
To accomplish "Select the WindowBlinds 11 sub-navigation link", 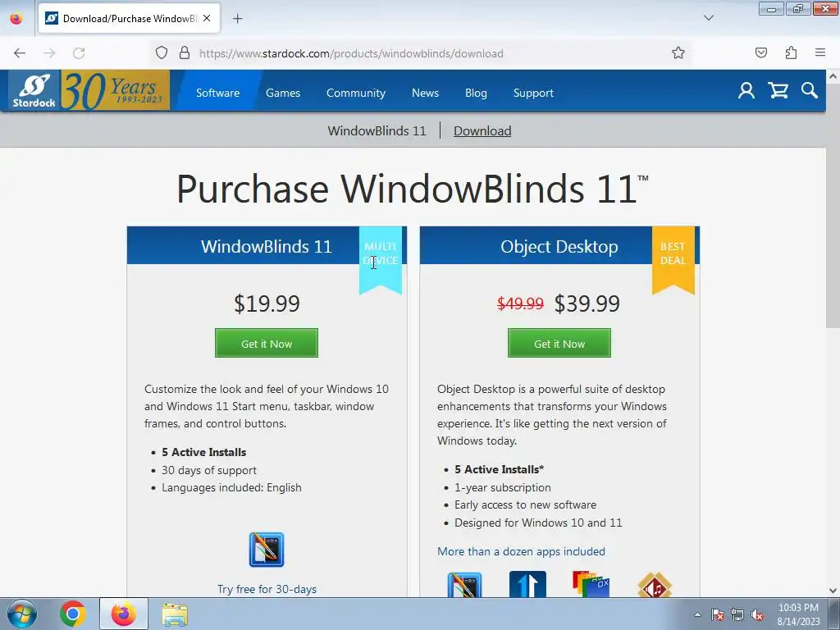I will click(377, 130).
